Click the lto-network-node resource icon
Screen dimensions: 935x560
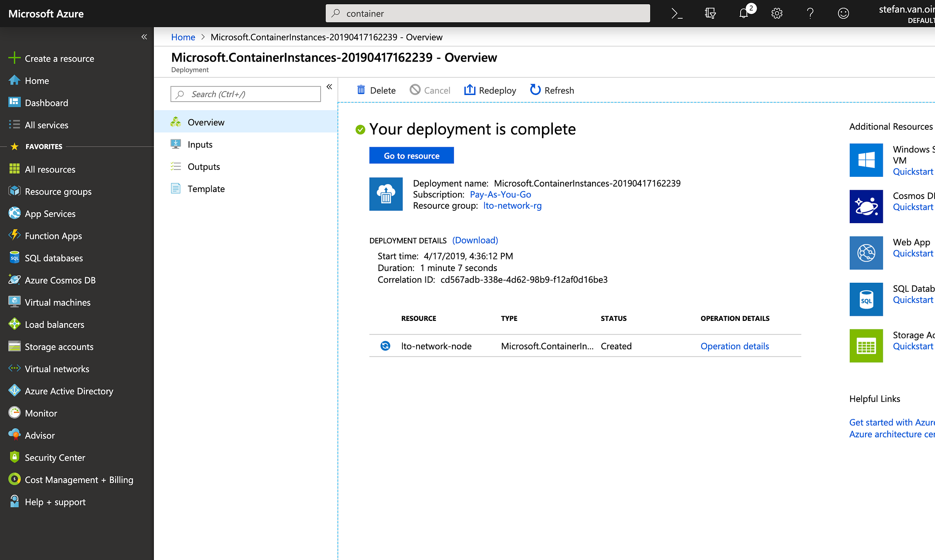pos(385,346)
